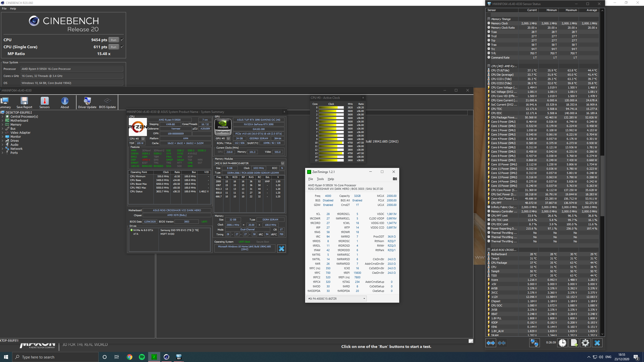Open sensor settings via the gear icon

[585, 343]
